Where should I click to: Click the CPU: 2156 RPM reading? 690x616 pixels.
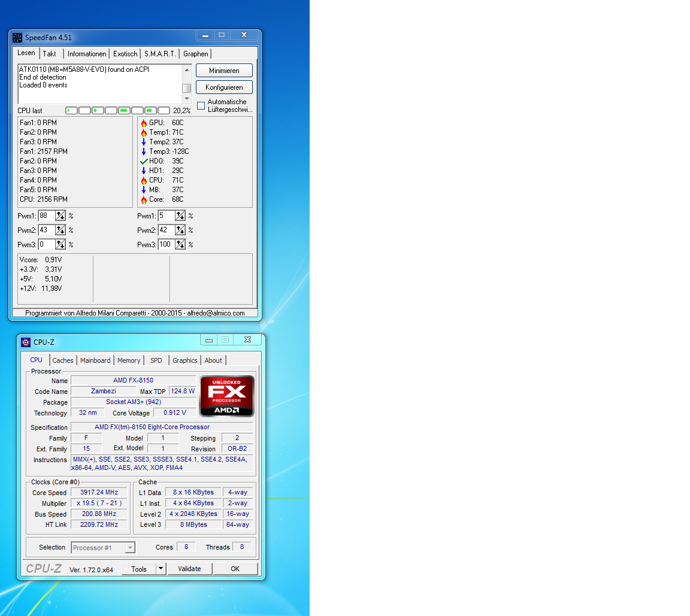point(44,199)
